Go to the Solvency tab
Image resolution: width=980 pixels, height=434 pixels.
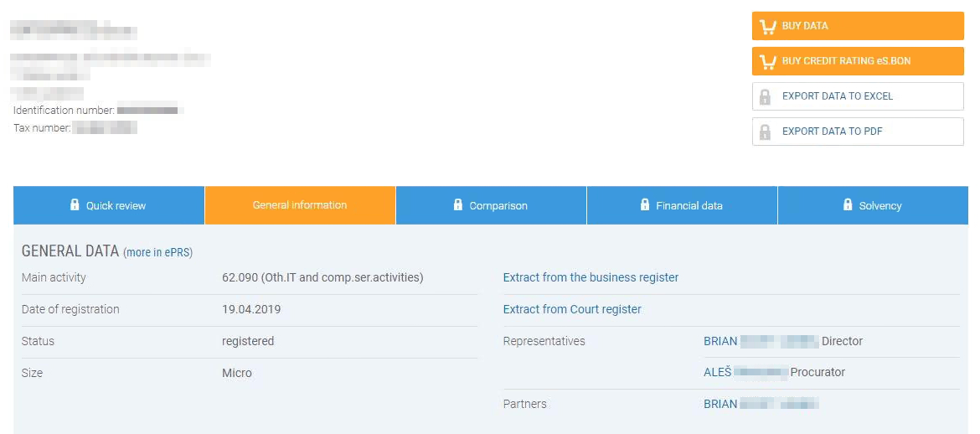pyautogui.click(x=873, y=205)
